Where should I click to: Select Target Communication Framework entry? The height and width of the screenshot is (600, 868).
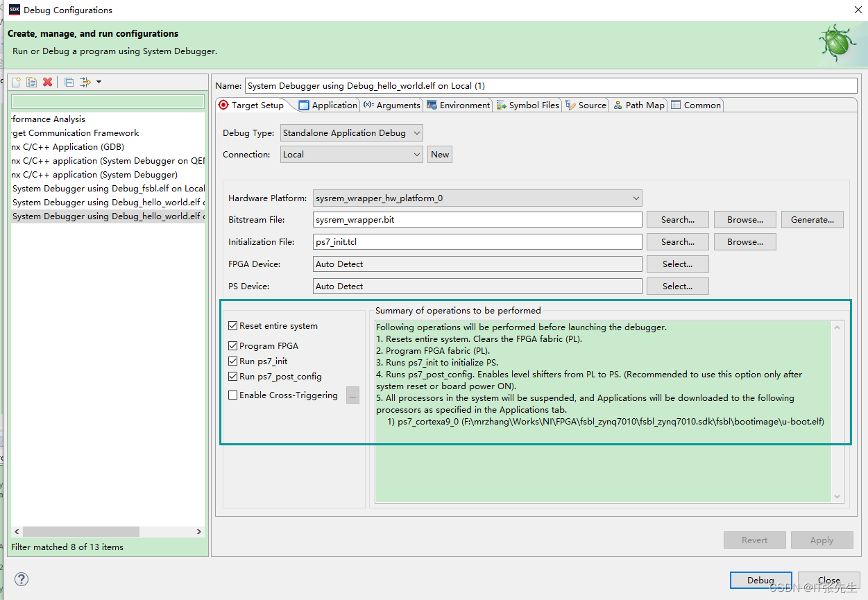pos(108,133)
